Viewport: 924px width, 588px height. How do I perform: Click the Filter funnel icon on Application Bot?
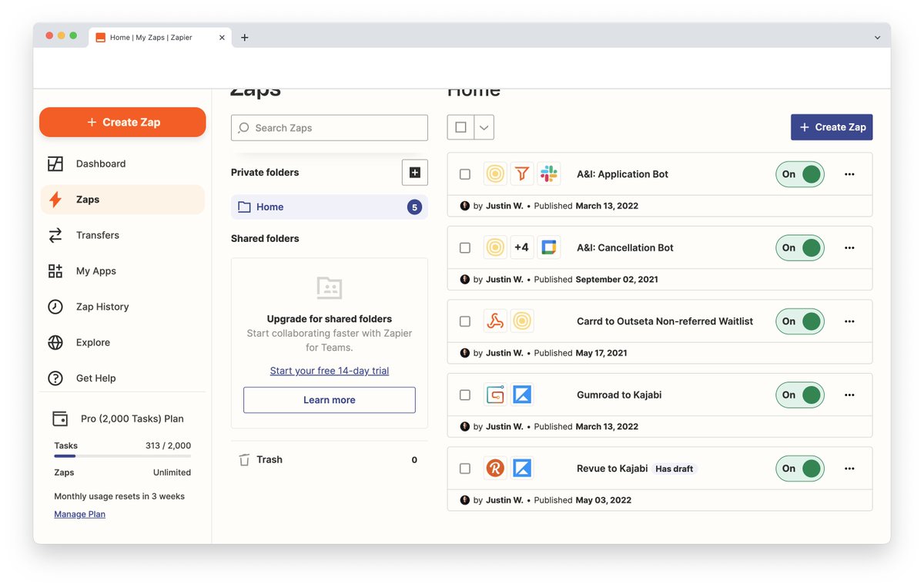click(522, 174)
